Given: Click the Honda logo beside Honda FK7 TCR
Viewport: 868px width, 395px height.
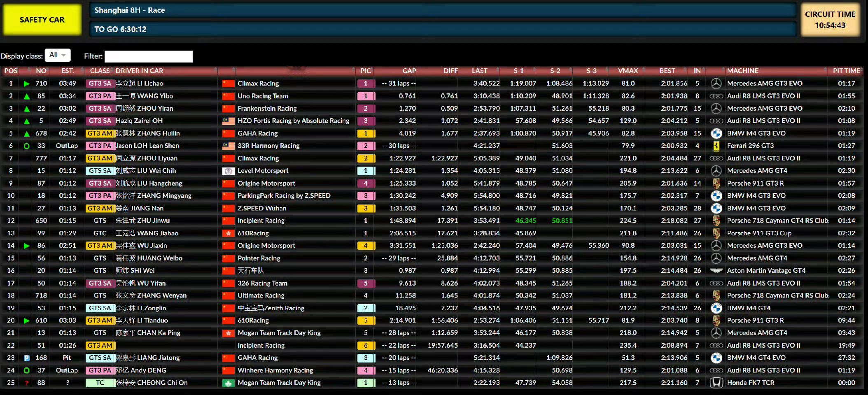Looking at the screenshot, I should point(716,383).
